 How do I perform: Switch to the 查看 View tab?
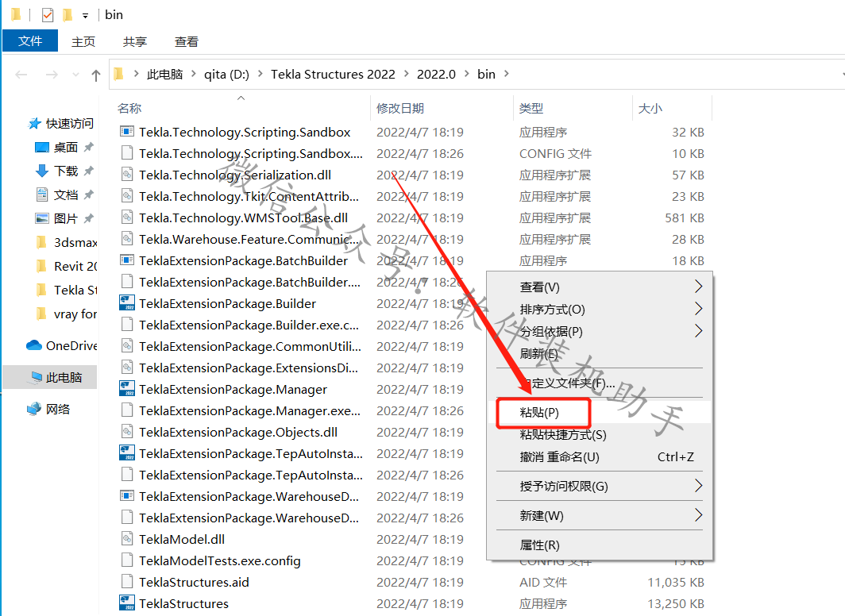coord(187,41)
